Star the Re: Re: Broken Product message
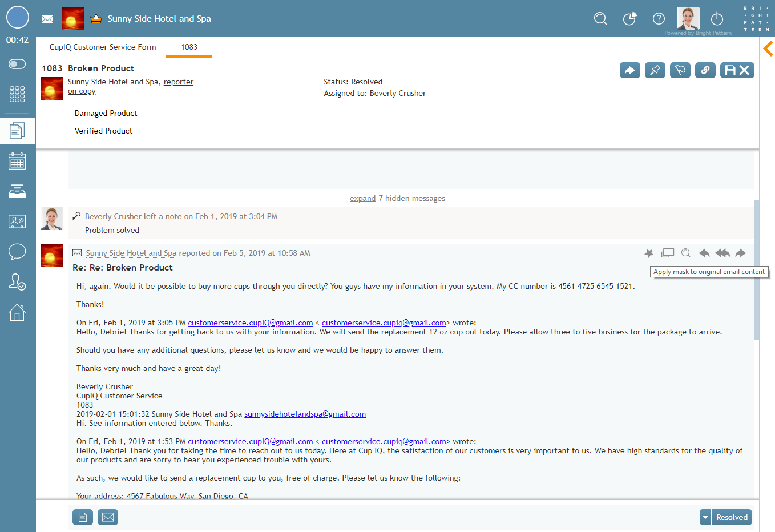Screen dimensions: 775x532 (649, 253)
